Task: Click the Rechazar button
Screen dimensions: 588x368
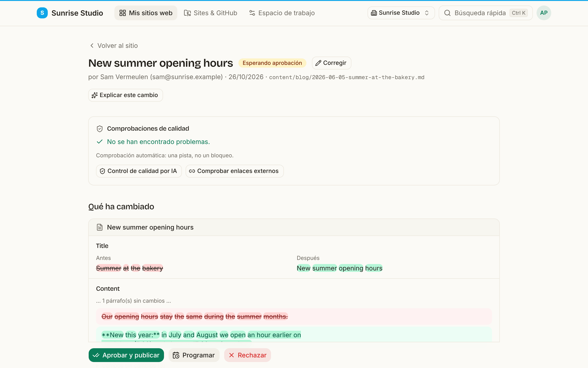Action: pos(247,355)
